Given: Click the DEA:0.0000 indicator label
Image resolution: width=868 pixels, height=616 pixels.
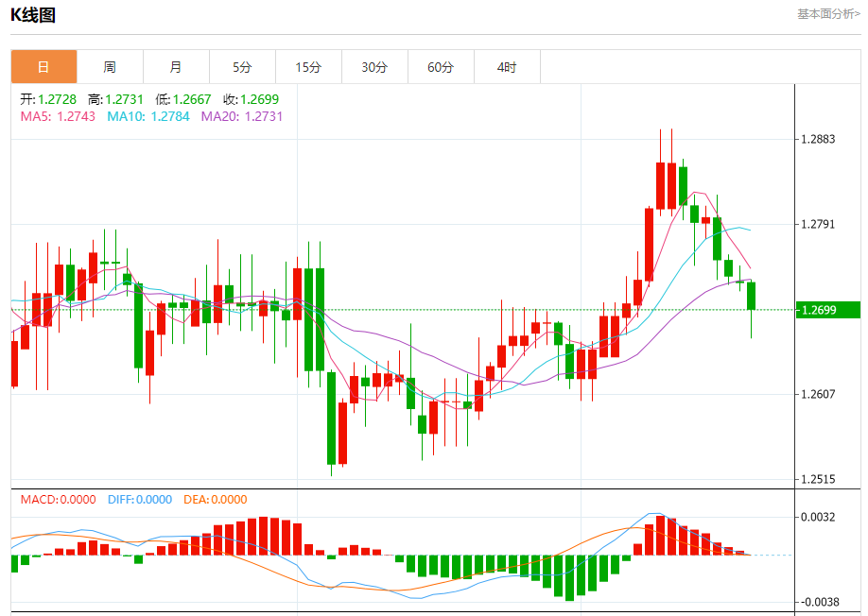Looking at the screenshot, I should pos(216,500).
